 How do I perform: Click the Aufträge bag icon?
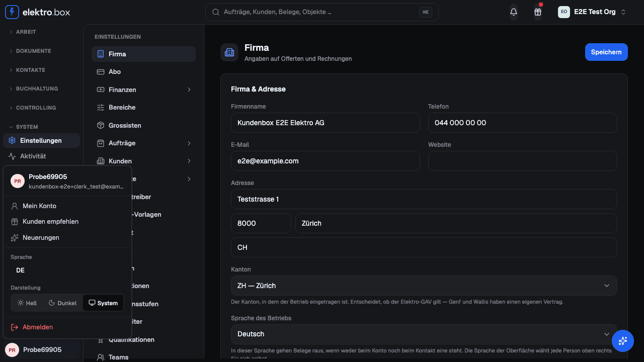pos(100,143)
